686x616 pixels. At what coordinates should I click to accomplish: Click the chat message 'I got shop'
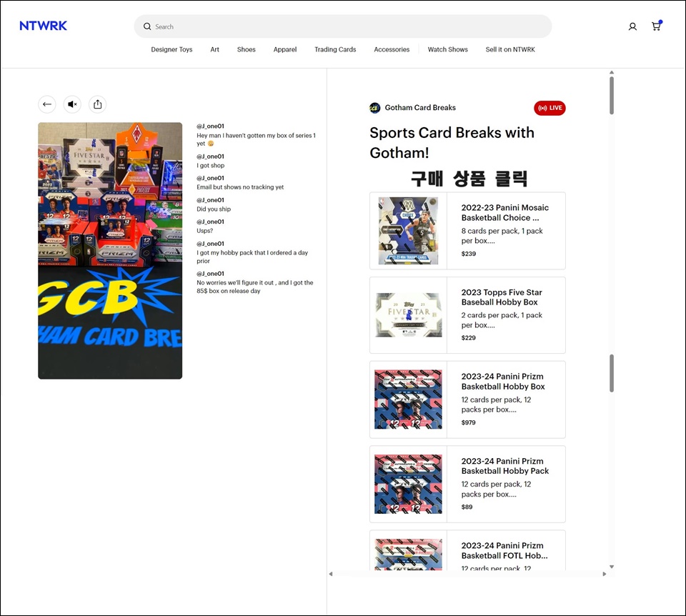(x=210, y=165)
